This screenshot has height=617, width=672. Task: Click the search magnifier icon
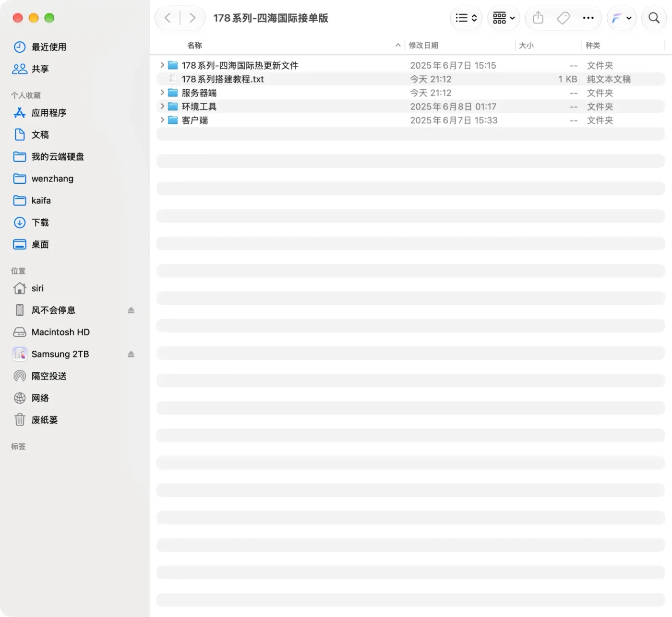click(654, 18)
